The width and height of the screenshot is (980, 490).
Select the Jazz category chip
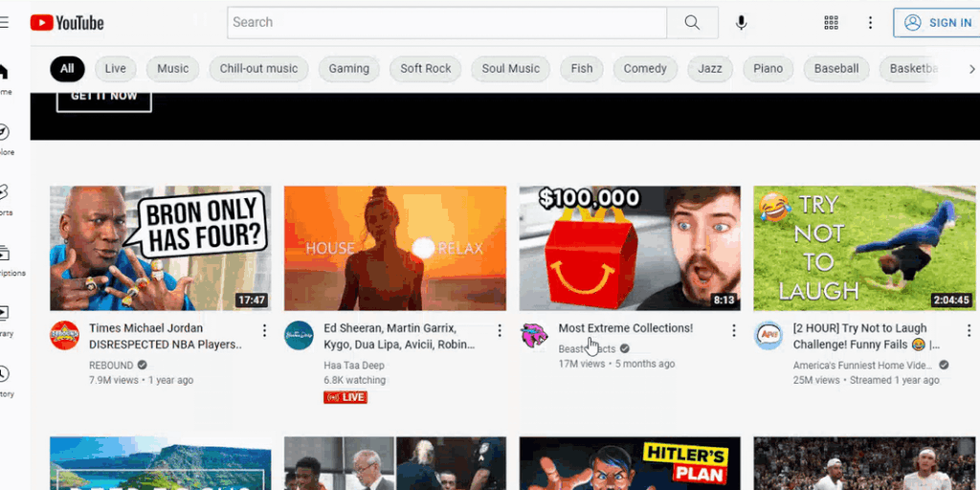pyautogui.click(x=710, y=69)
